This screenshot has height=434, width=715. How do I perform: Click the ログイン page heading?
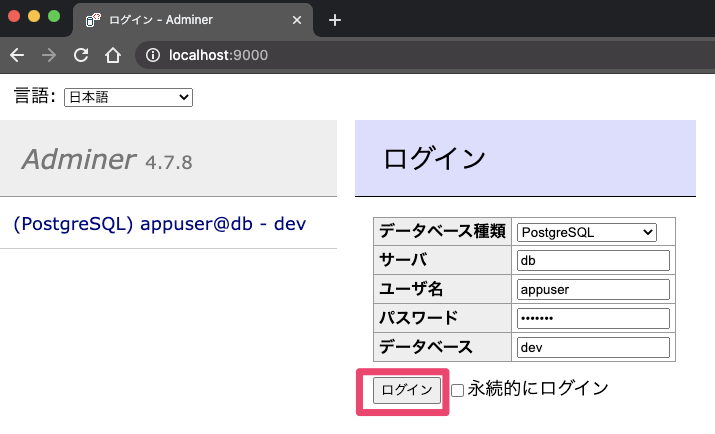coord(434,159)
